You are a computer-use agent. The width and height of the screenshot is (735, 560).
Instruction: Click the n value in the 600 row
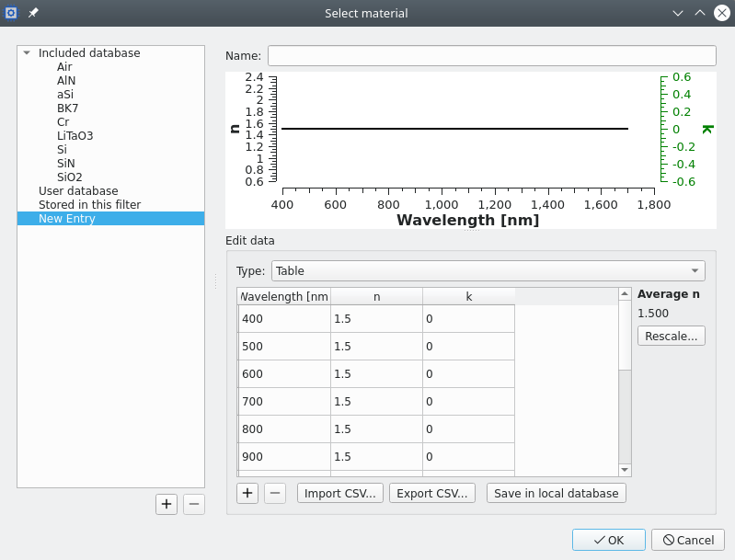377,374
